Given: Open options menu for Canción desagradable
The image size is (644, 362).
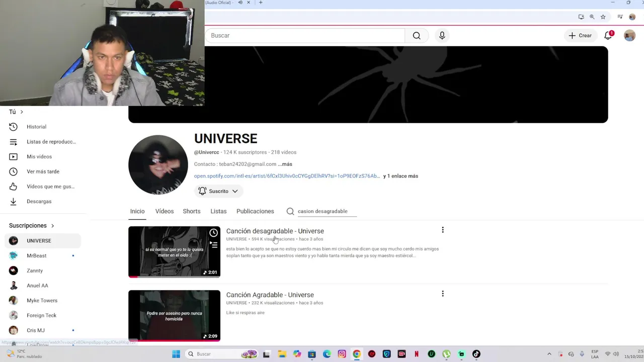Looking at the screenshot, I should (443, 230).
